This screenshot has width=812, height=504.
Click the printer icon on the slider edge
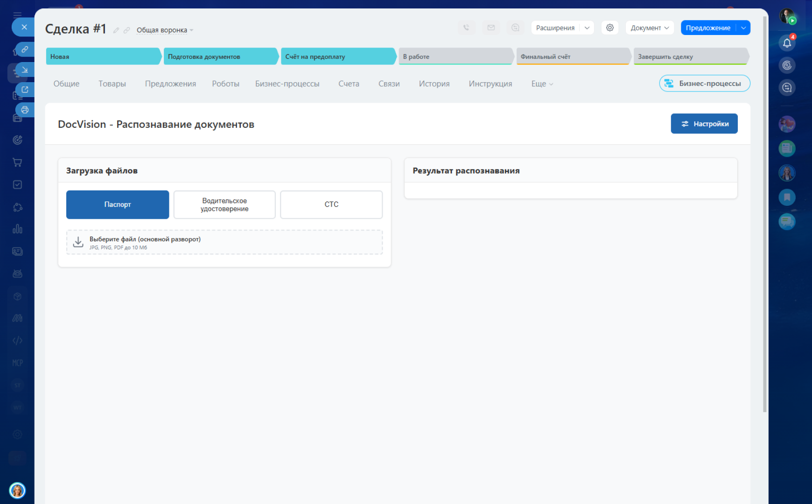point(25,110)
